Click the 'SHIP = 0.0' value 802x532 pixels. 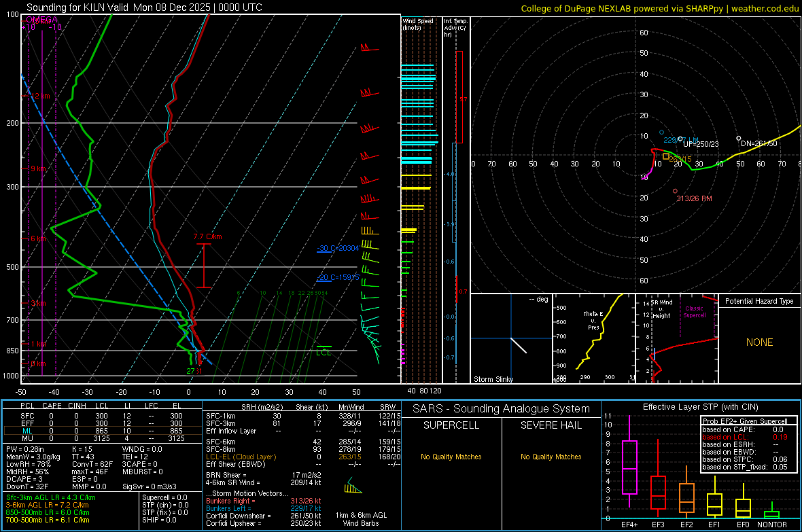click(159, 520)
